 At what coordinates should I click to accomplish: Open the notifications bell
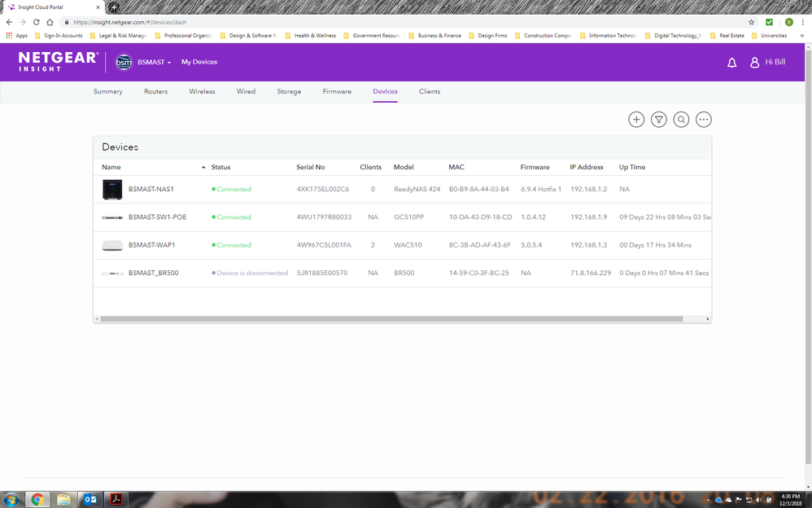pyautogui.click(x=731, y=63)
